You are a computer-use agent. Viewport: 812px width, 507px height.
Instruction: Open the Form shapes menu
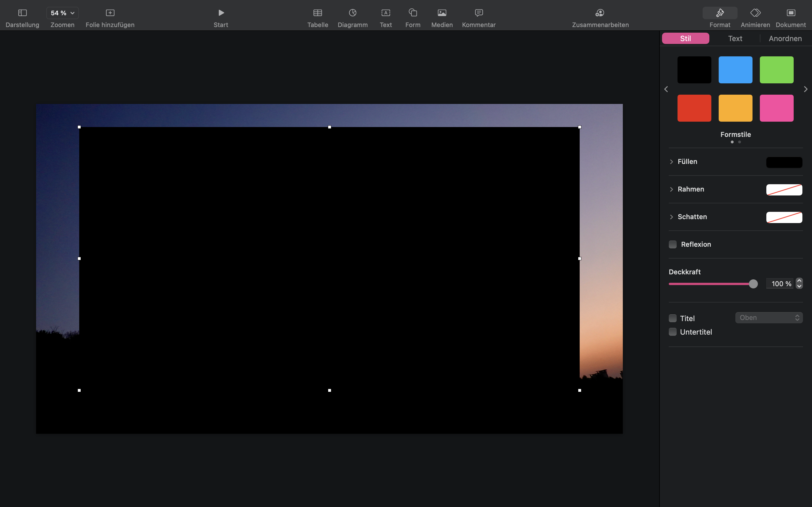point(413,13)
